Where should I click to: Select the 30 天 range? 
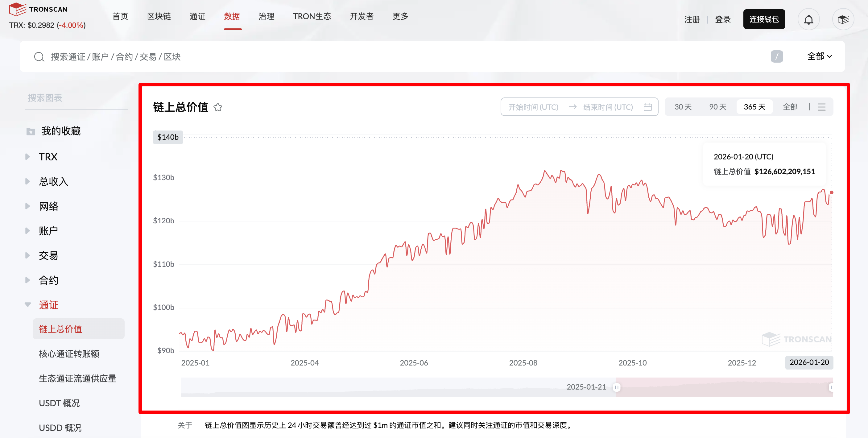click(683, 107)
